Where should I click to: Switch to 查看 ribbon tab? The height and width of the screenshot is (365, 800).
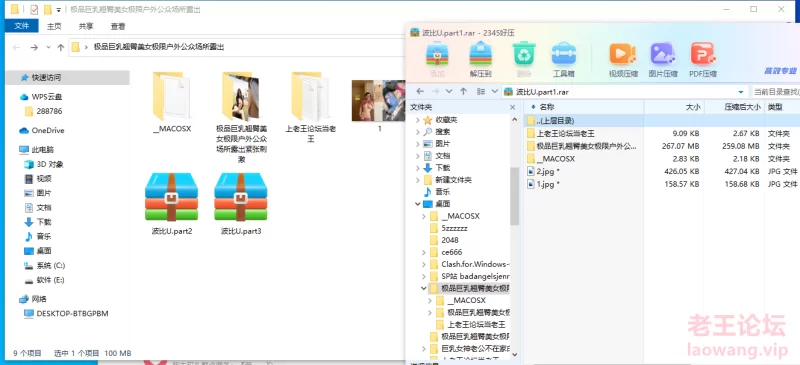118,27
